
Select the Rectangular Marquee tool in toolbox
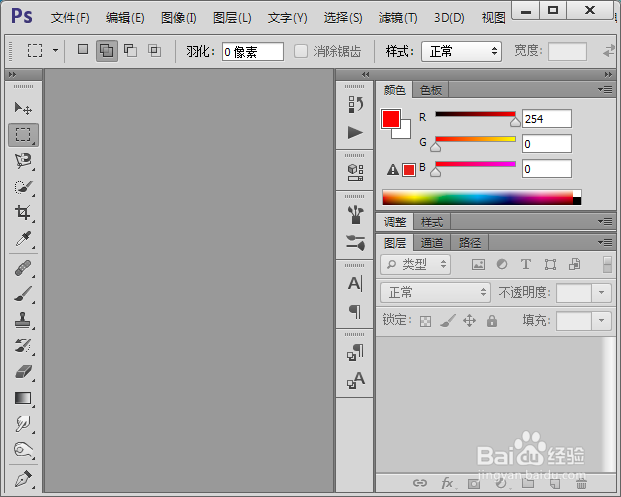click(23, 135)
